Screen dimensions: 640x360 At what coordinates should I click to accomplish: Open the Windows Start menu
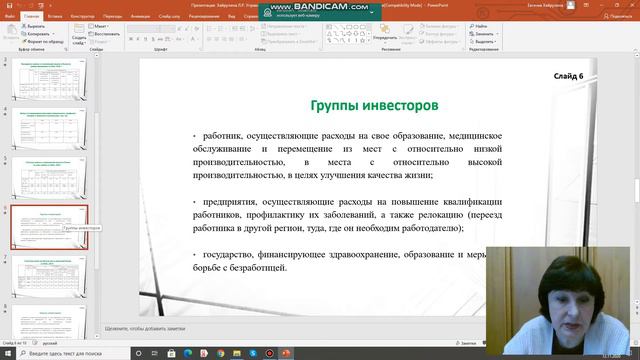coord(7,353)
